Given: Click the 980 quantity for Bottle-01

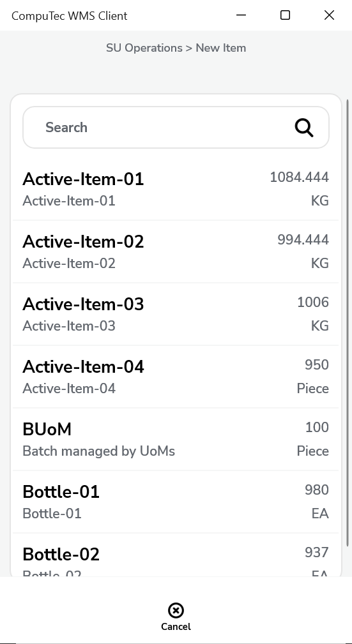Looking at the screenshot, I should [x=317, y=490].
